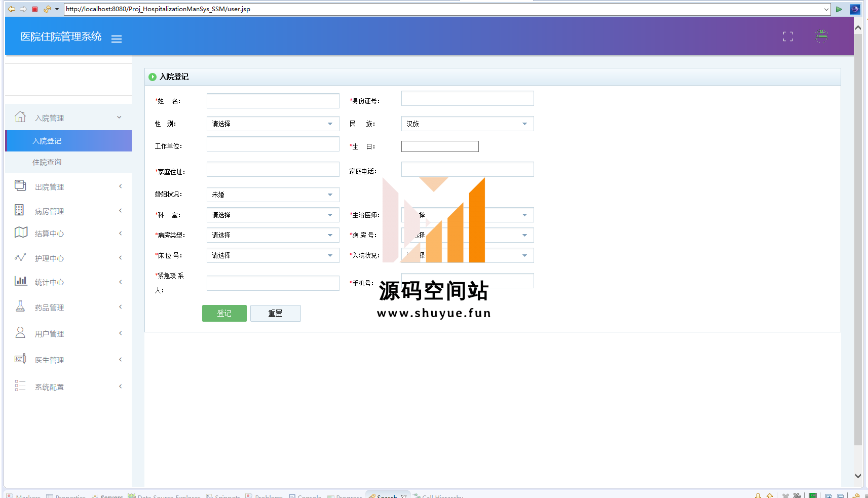Click the 用户管理 person icon
Image resolution: width=868 pixels, height=498 pixels.
click(20, 332)
